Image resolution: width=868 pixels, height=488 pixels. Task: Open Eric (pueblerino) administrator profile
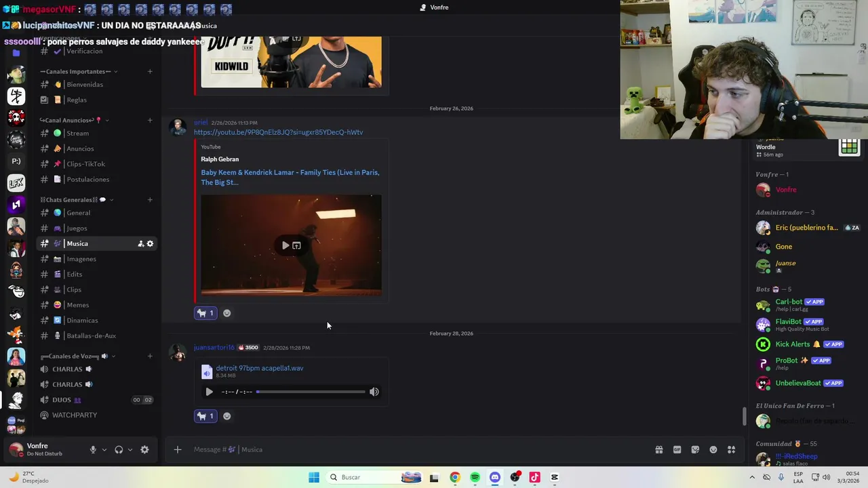tap(807, 228)
